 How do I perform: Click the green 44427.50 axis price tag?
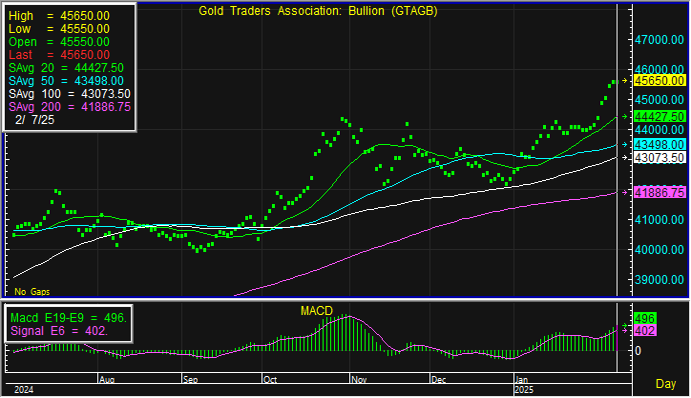click(x=659, y=116)
